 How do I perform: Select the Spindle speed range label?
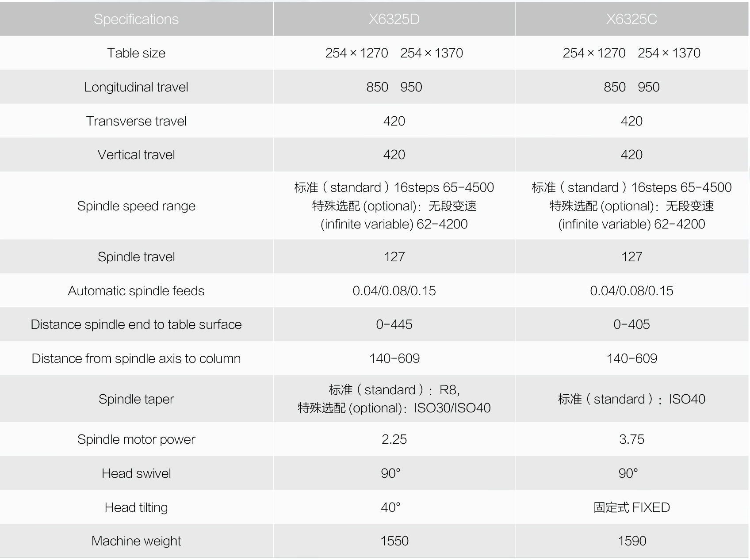pyautogui.click(x=136, y=206)
